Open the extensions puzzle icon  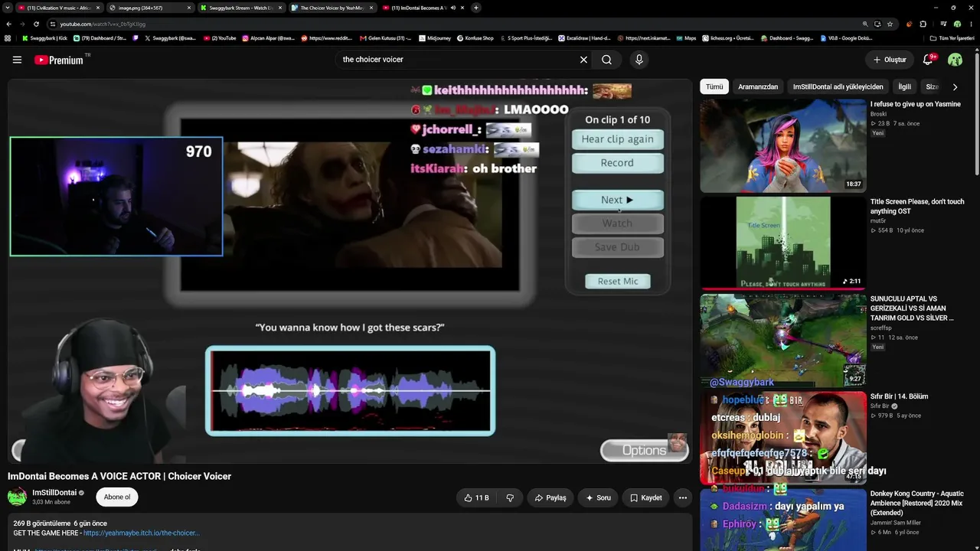click(922, 24)
